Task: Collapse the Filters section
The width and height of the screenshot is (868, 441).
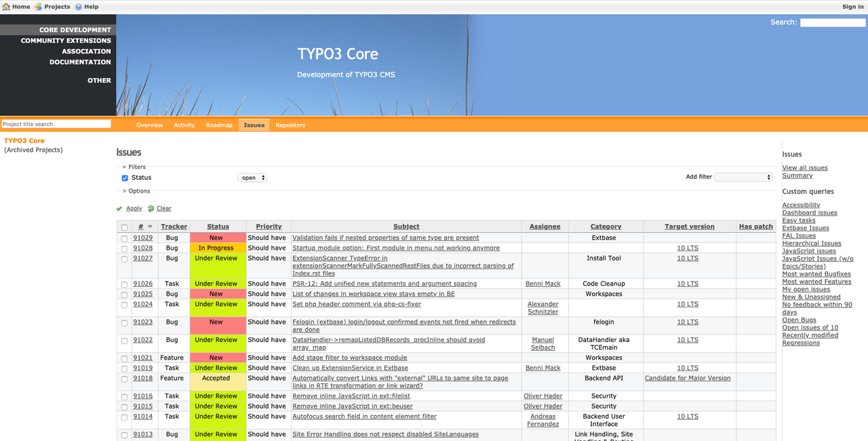Action: pyautogui.click(x=125, y=167)
